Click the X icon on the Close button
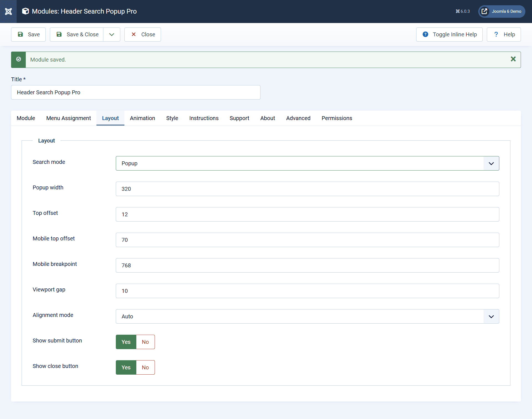532x419 pixels. pos(134,34)
